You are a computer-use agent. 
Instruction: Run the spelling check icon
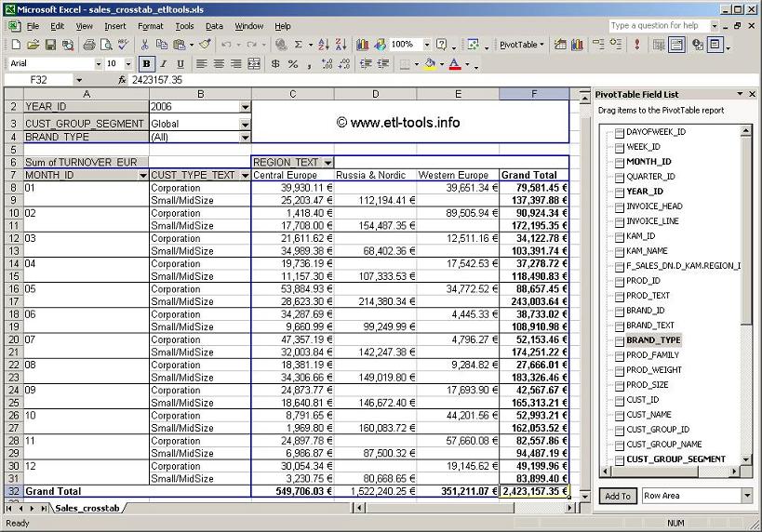(x=124, y=45)
